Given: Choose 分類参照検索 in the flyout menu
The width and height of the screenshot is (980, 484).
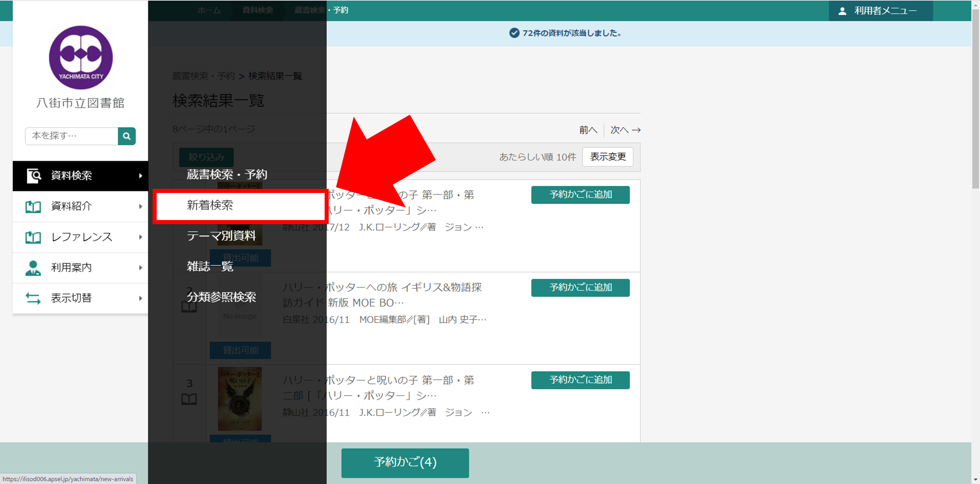Looking at the screenshot, I should [x=221, y=297].
